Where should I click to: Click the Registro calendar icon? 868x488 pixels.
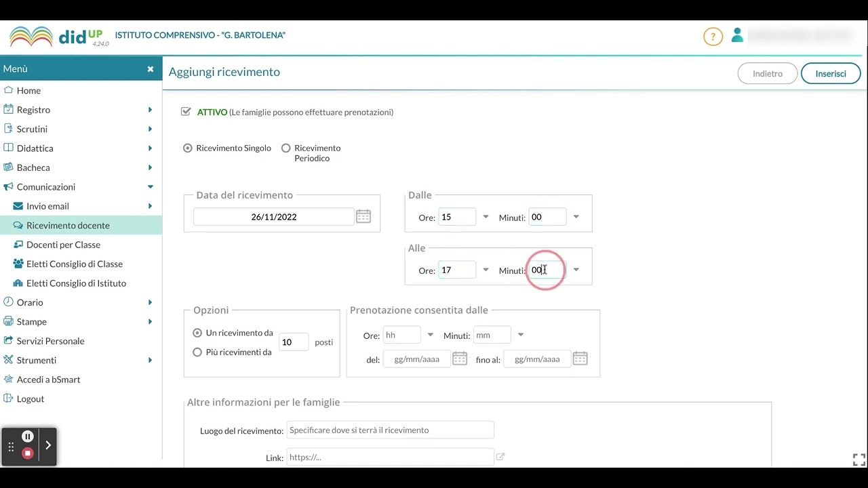[8, 109]
